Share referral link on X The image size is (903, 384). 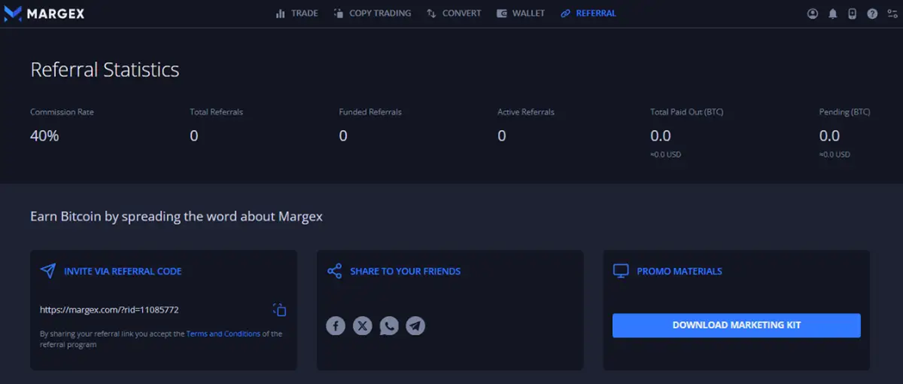click(362, 326)
